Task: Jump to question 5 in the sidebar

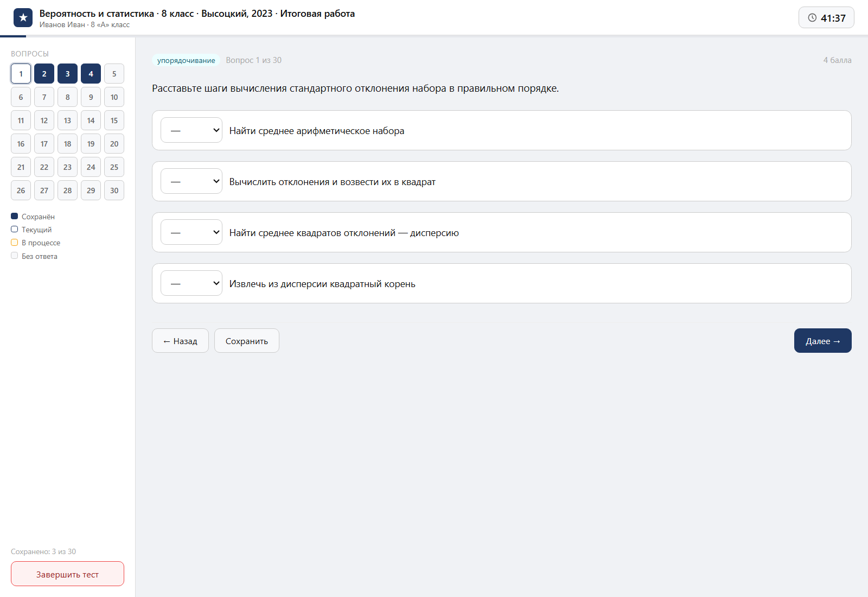Action: [x=114, y=74]
